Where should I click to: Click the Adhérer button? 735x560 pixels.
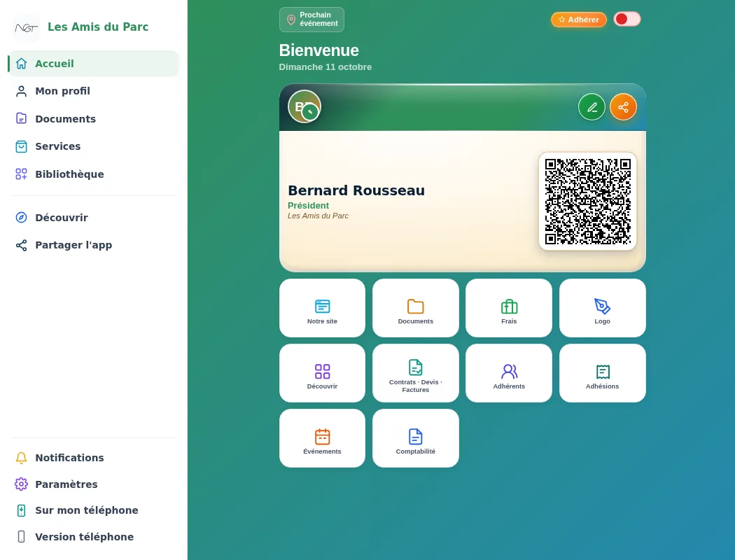tap(578, 20)
